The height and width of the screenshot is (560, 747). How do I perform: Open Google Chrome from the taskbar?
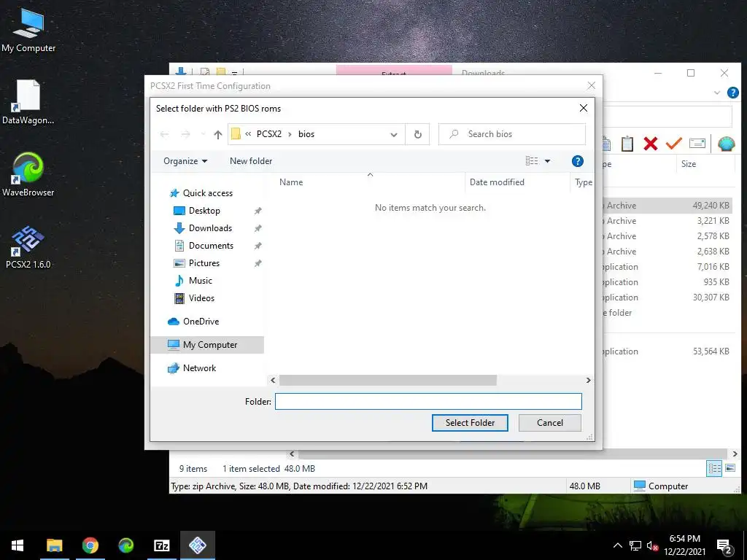coord(90,545)
